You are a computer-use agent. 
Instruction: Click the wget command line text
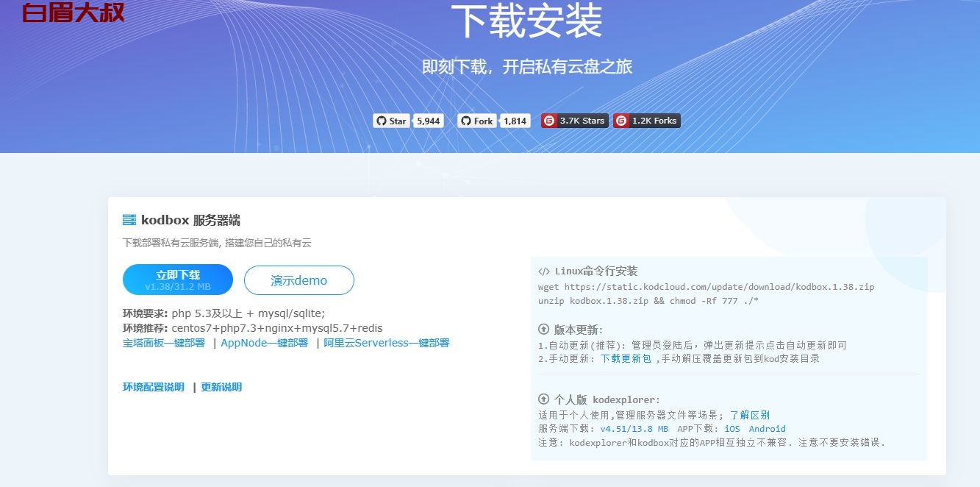pos(707,287)
